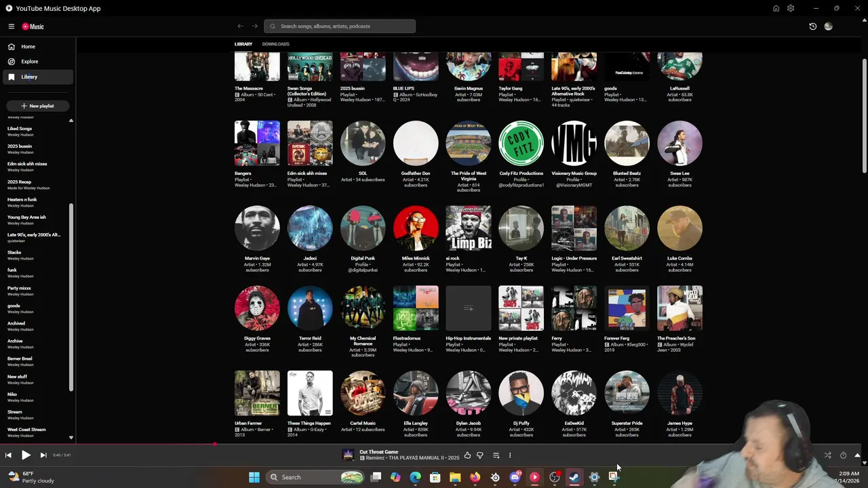Open File Explorer from the taskbar
Image resolution: width=868 pixels, height=488 pixels.
tap(455, 477)
